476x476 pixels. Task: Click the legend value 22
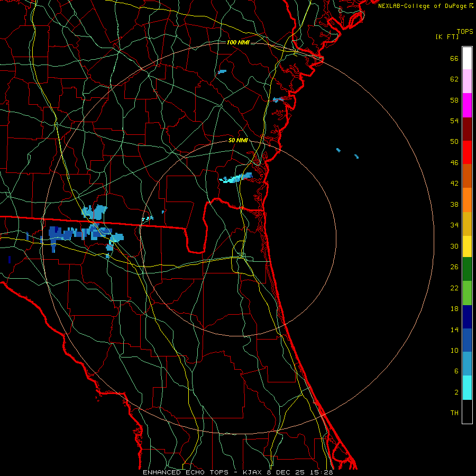454,288
